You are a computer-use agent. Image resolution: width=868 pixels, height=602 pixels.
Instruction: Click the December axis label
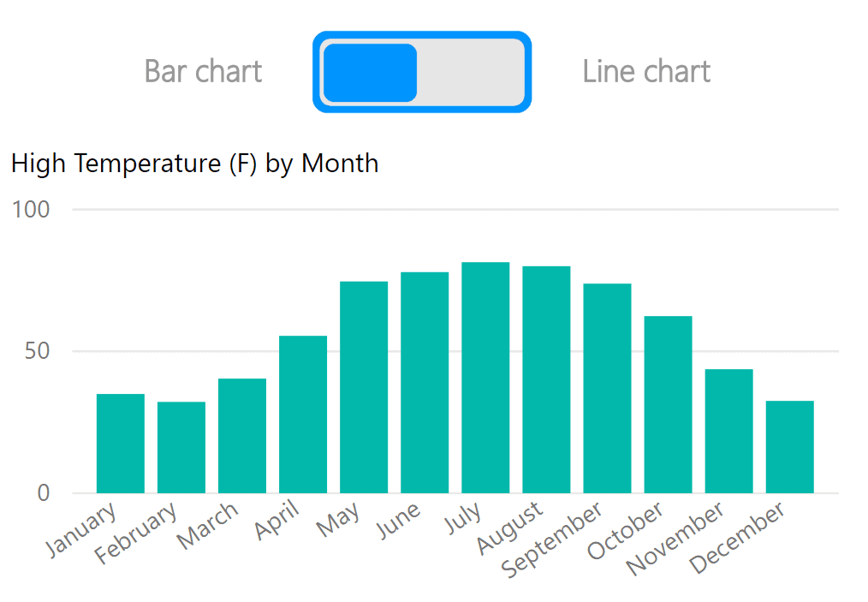click(x=737, y=537)
